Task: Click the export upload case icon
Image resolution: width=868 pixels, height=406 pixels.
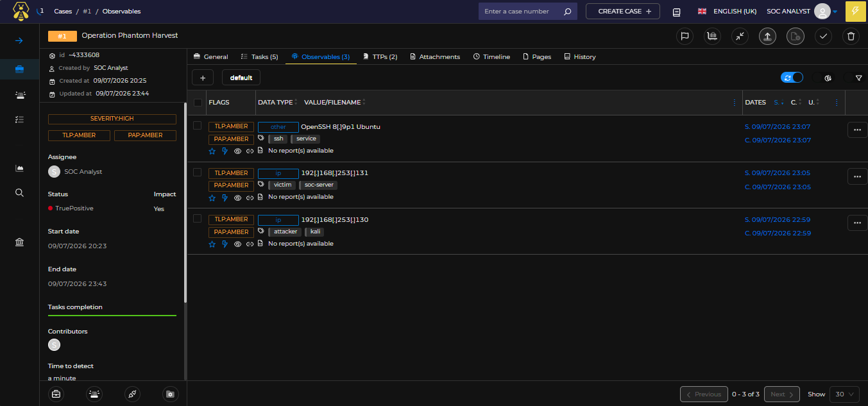Action: (x=767, y=37)
